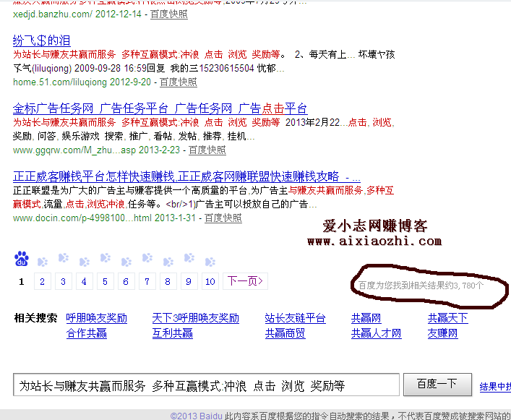Open 百度快照 for home.51.com result
The width and height of the screenshot is (511, 420).
[179, 82]
